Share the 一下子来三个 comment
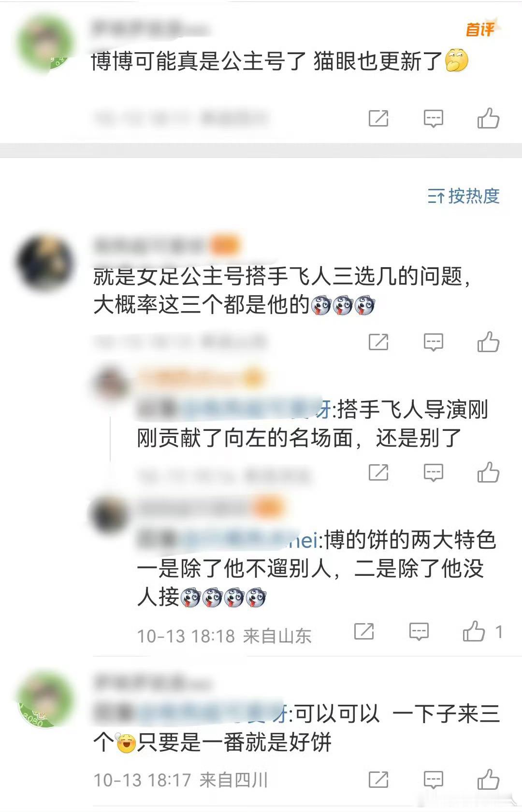This screenshot has height=812, width=522. pyautogui.click(x=378, y=779)
